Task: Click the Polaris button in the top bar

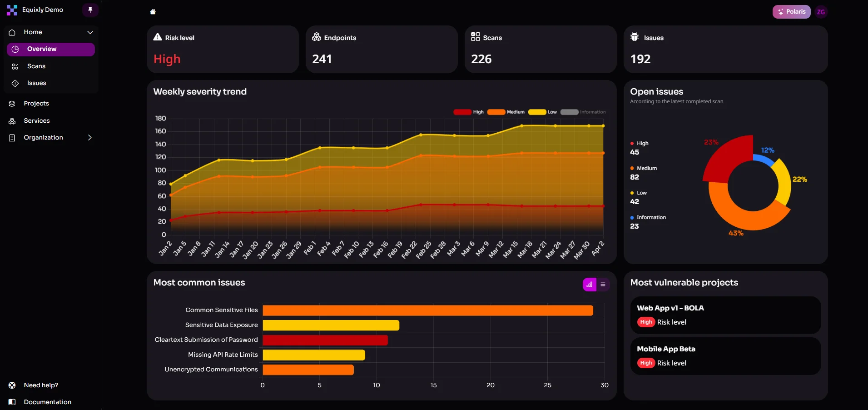Action: pyautogui.click(x=791, y=11)
